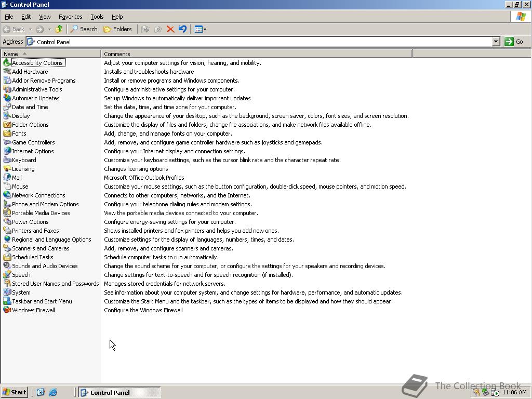532x399 pixels.
Task: Click the Display applet icon
Action: click(x=7, y=116)
